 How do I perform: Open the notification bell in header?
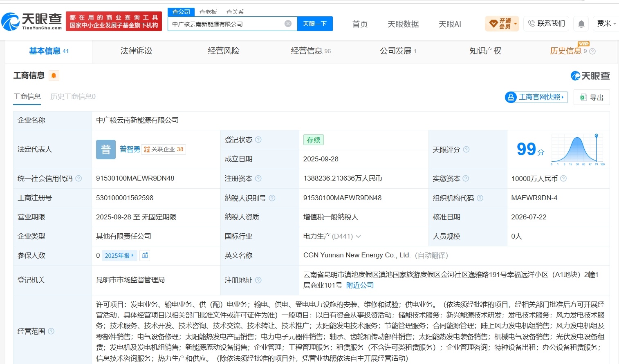tap(581, 24)
